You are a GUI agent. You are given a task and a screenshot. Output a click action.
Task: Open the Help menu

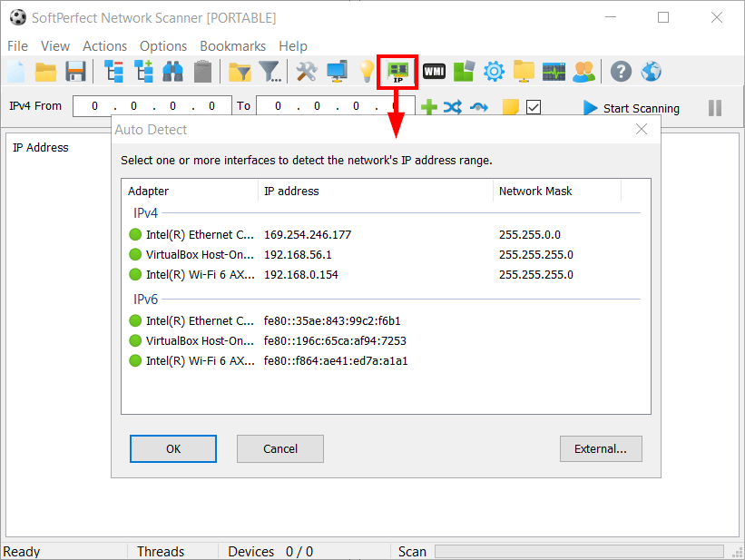293,46
